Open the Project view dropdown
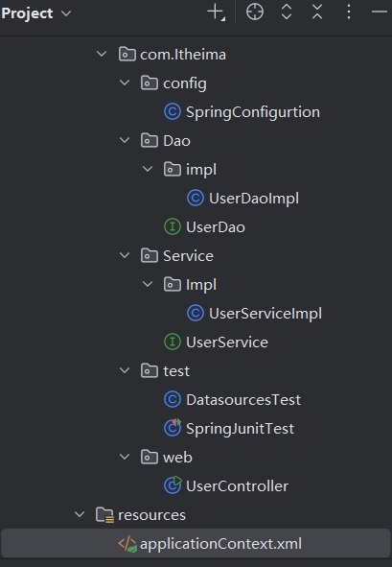 coord(36,13)
